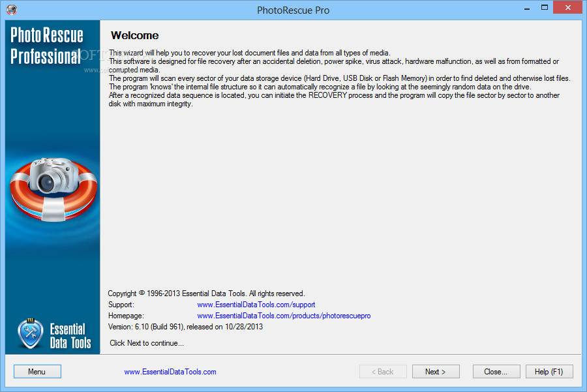This screenshot has width=587, height=392.
Task: Open the Menu button
Action: coord(37,371)
